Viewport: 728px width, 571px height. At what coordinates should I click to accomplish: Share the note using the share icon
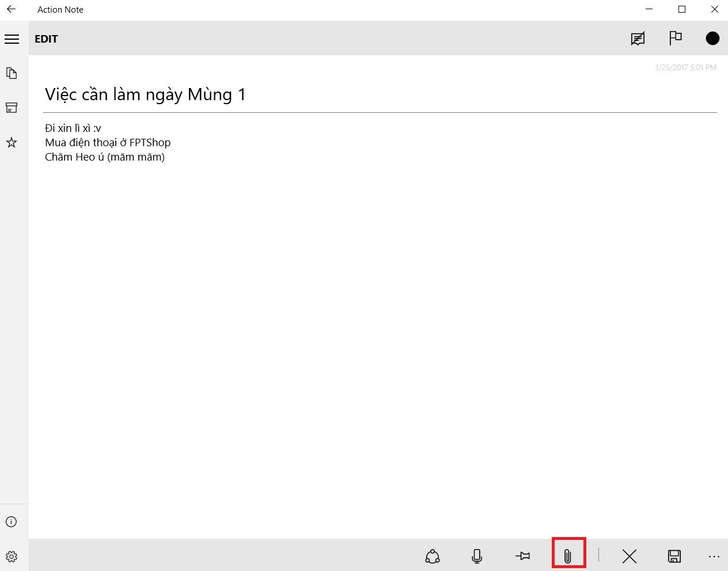[433, 556]
